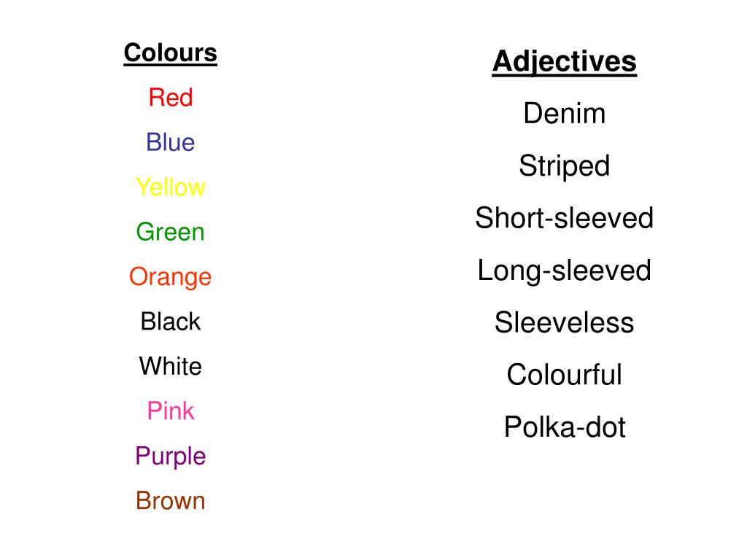747x560 pixels.
Task: Click the Adjectives heading
Action: tap(565, 62)
